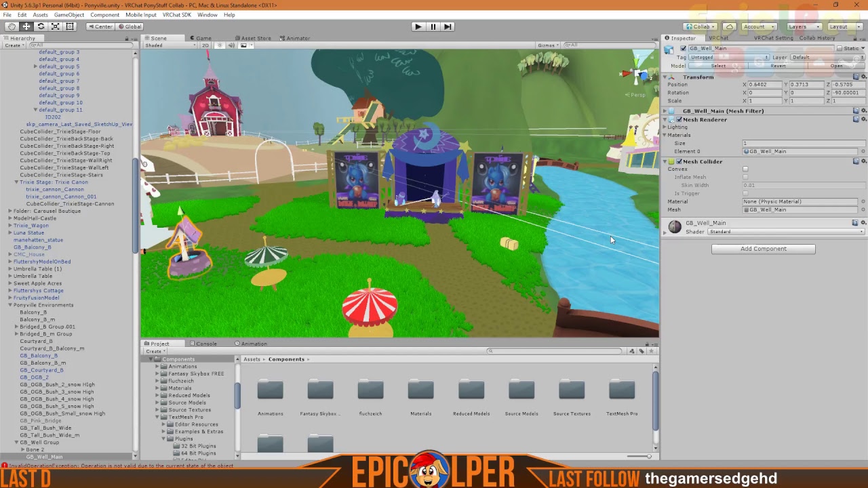Open the Tag dropdown showing Untagged

[x=729, y=57]
